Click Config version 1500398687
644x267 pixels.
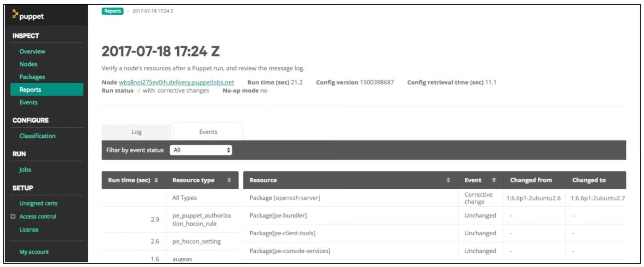[x=355, y=83]
